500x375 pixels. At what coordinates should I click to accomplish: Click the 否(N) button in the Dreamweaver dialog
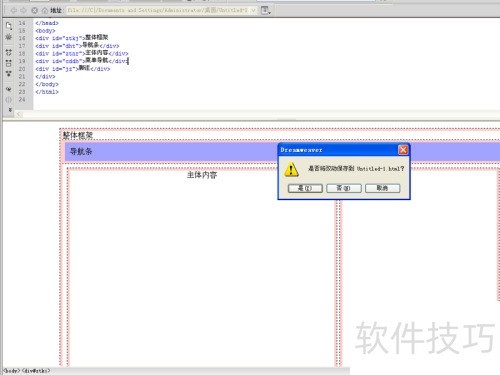344,188
